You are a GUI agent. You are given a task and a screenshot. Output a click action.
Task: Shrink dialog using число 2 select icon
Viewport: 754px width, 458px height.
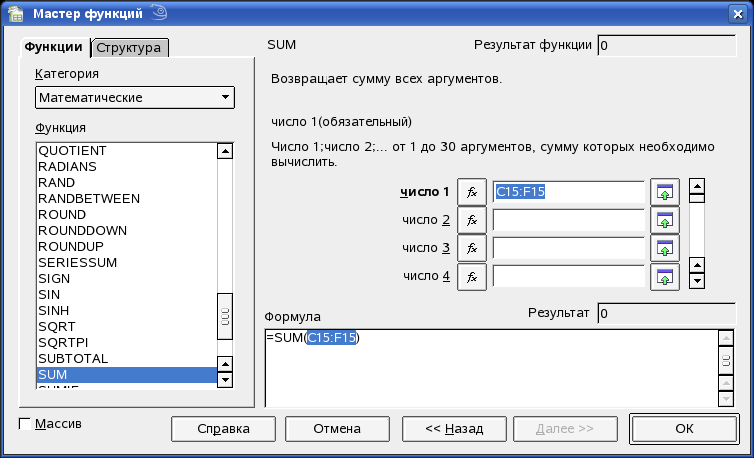[x=665, y=220]
